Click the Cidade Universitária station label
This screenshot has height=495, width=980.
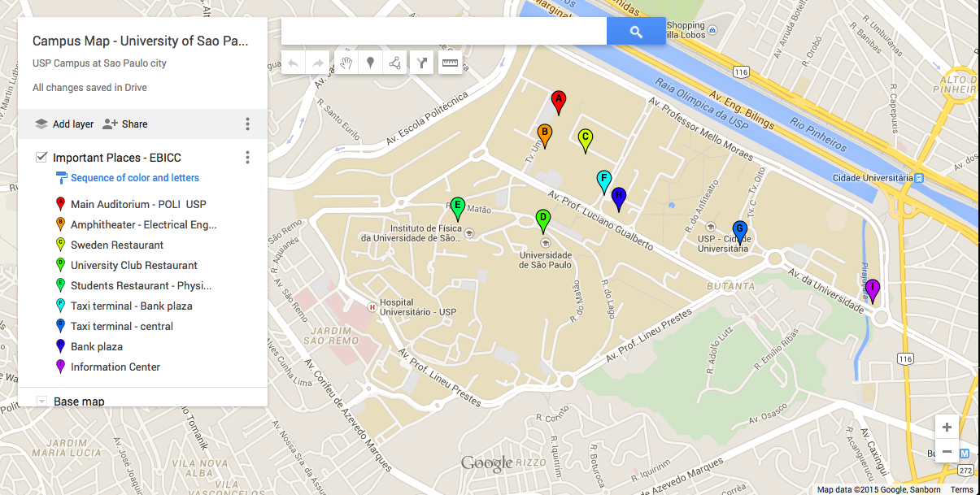[x=871, y=178]
